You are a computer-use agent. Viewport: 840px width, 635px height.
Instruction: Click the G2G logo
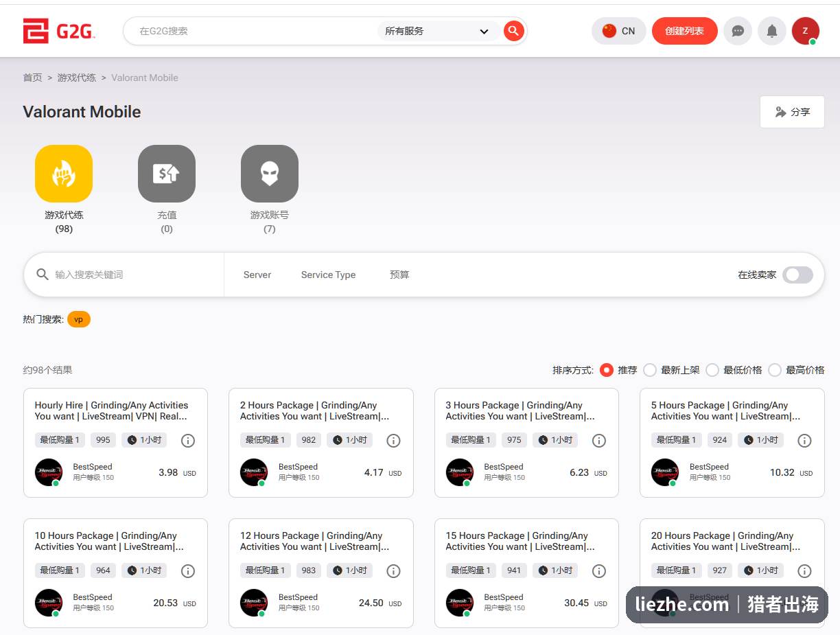click(x=59, y=31)
